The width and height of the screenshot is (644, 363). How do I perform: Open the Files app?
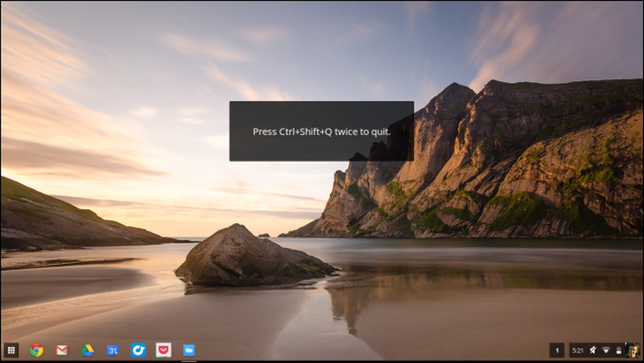coord(189,350)
